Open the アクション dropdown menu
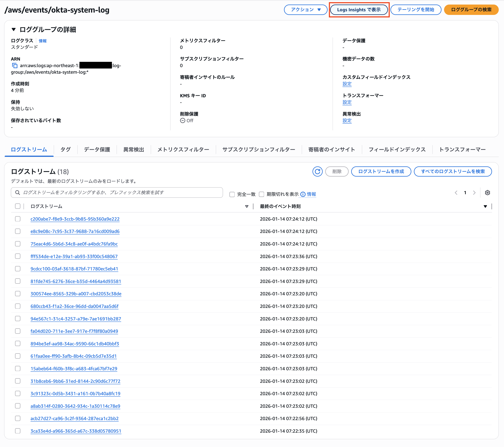 pyautogui.click(x=306, y=10)
